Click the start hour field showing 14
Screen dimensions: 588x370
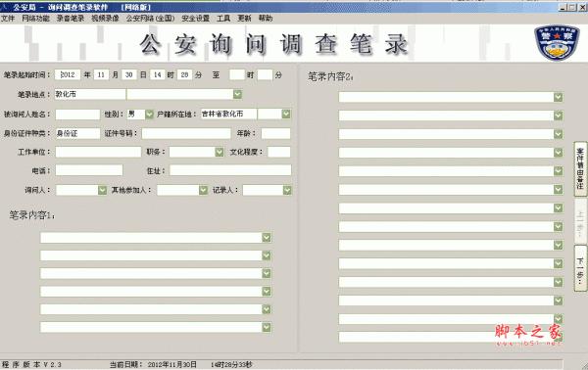point(158,75)
